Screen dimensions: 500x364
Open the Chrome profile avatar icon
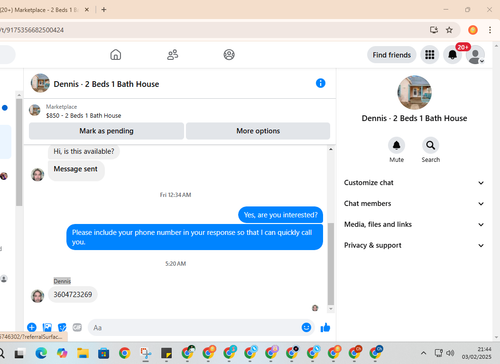pyautogui.click(x=473, y=30)
